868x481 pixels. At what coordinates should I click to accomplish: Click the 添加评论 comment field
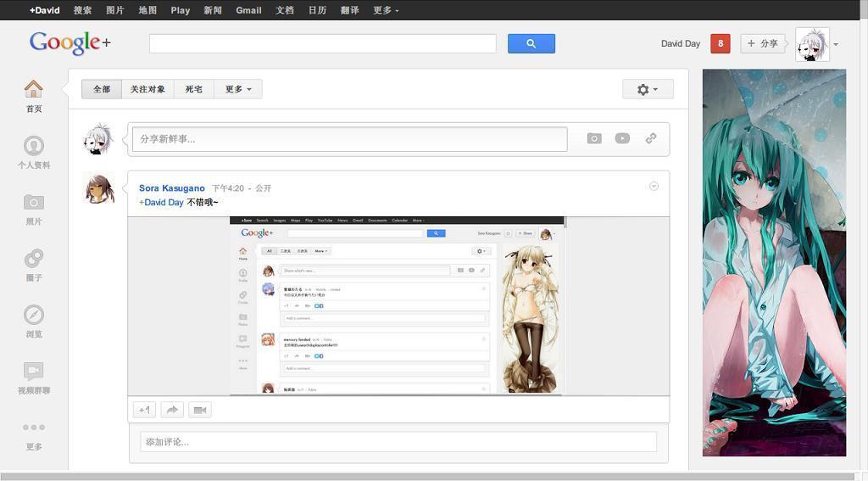(x=398, y=442)
